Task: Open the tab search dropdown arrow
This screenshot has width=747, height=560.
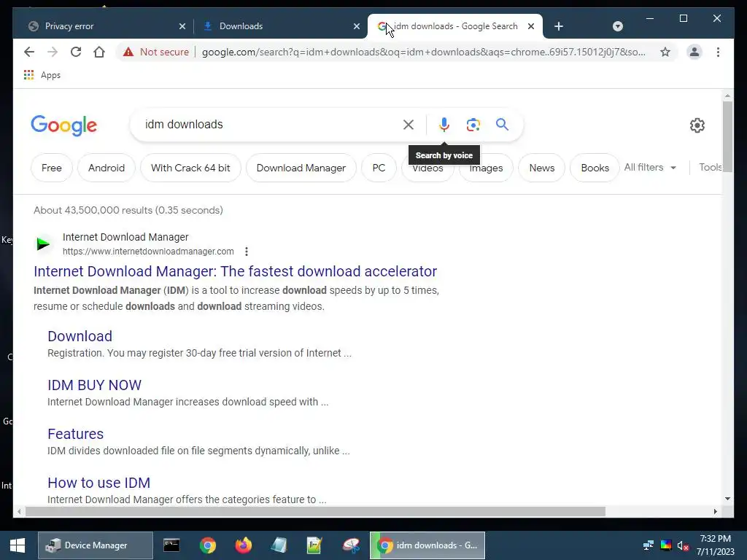Action: (617, 26)
